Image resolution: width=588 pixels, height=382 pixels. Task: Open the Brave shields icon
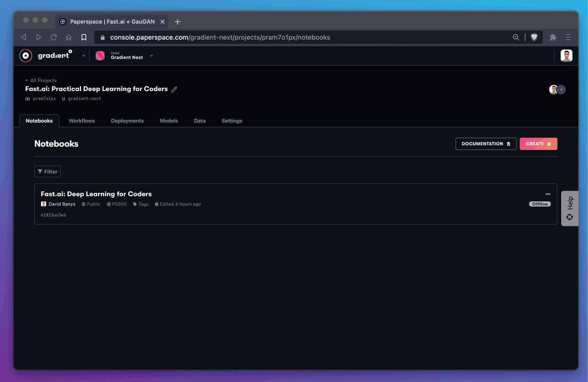click(x=534, y=37)
